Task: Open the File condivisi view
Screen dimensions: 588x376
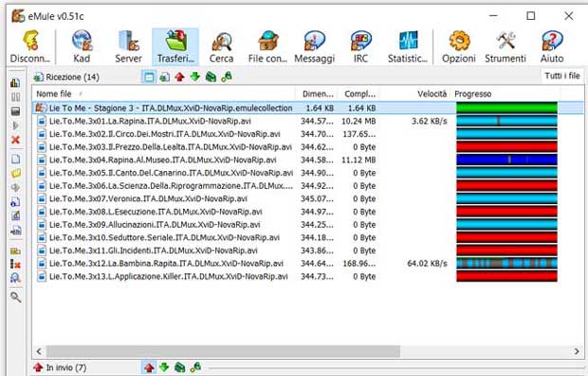Action: 267,47
